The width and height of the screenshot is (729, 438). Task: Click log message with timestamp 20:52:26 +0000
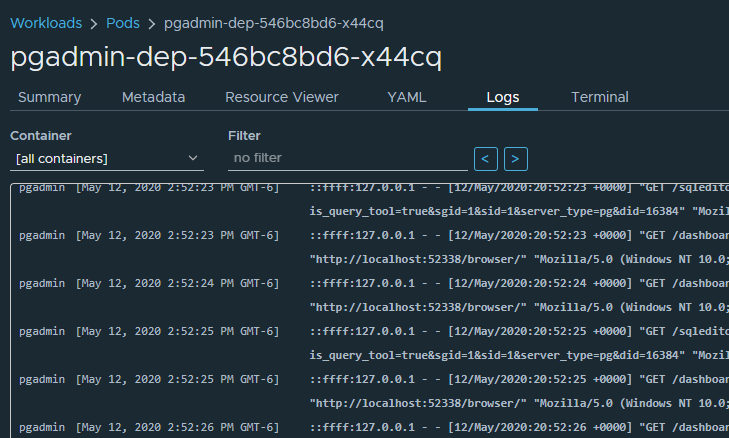[x=519, y=427]
